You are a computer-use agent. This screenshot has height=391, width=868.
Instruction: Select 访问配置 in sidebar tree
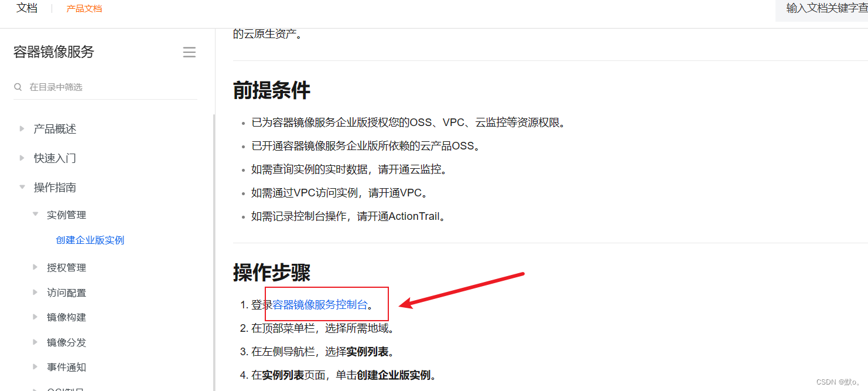click(x=67, y=293)
